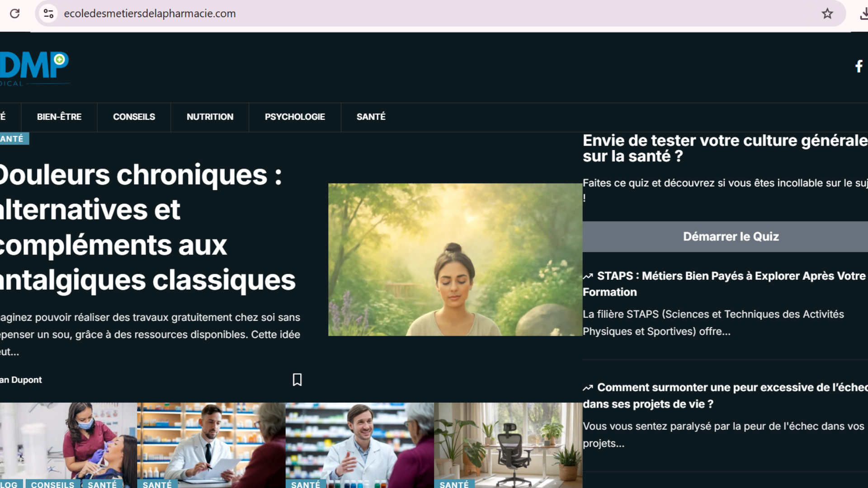Viewport: 868px width, 488px height.
Task: Bookmark this page with the star icon
Action: (x=827, y=14)
